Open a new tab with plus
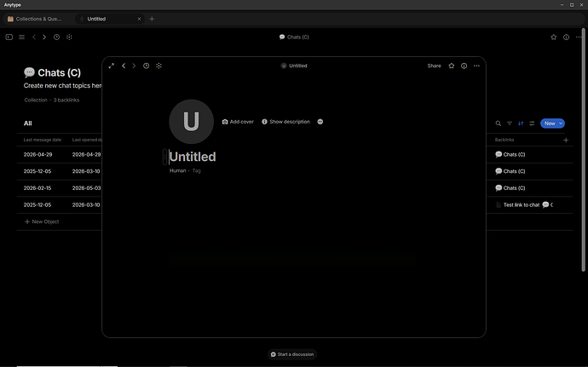 pos(152,19)
